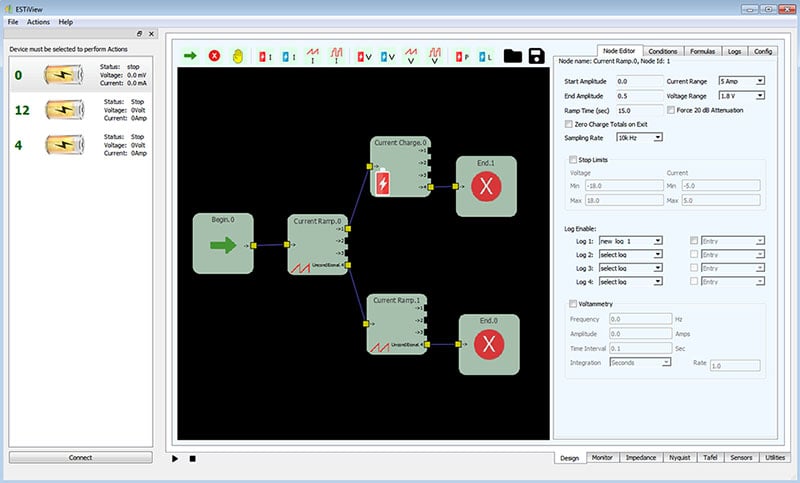The height and width of the screenshot is (483, 800).
Task: Switch to the Conditions tab
Action: pos(663,51)
